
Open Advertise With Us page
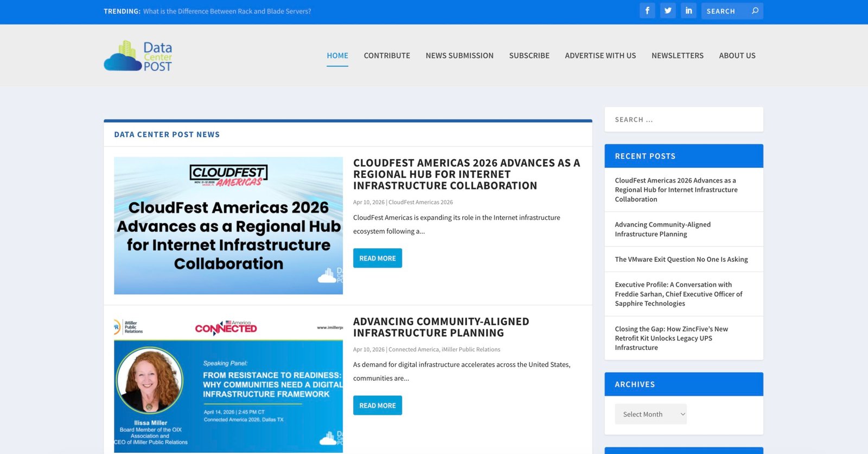[x=600, y=56]
